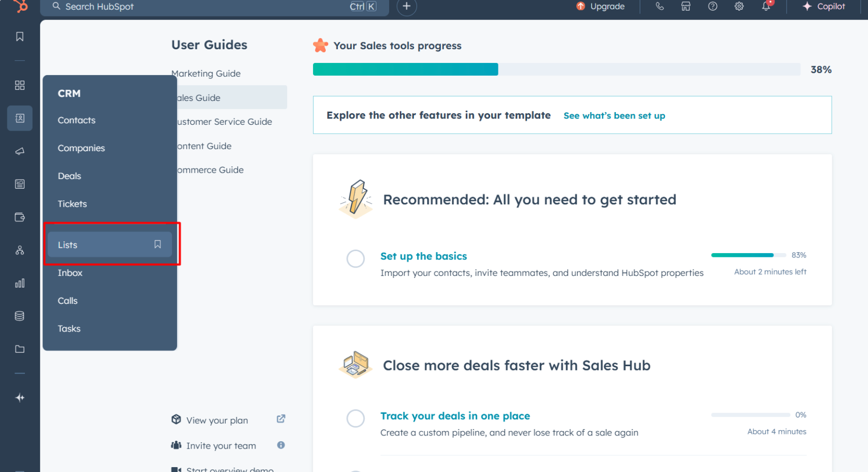
Task: Open the Settings gear icon
Action: click(739, 6)
